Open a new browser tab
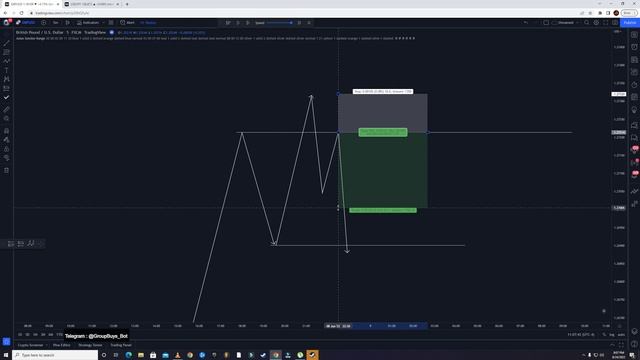This screenshot has height=360, width=640. pos(127,4)
